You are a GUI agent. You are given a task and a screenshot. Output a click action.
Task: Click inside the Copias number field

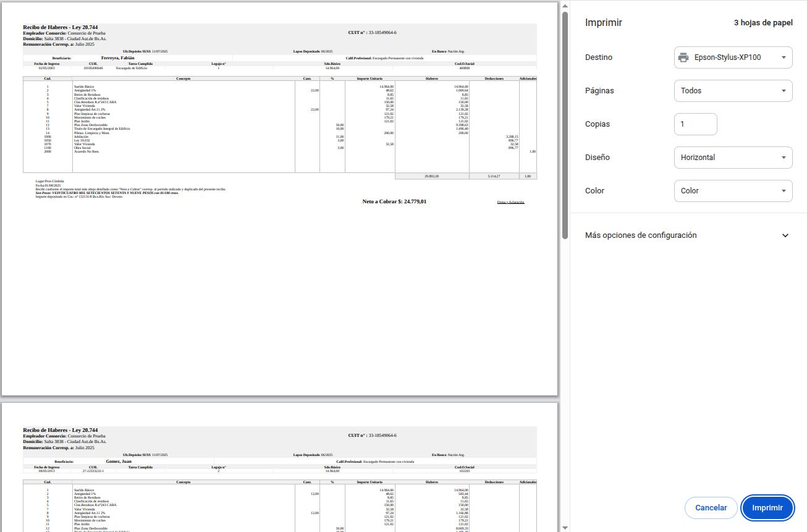click(x=695, y=124)
